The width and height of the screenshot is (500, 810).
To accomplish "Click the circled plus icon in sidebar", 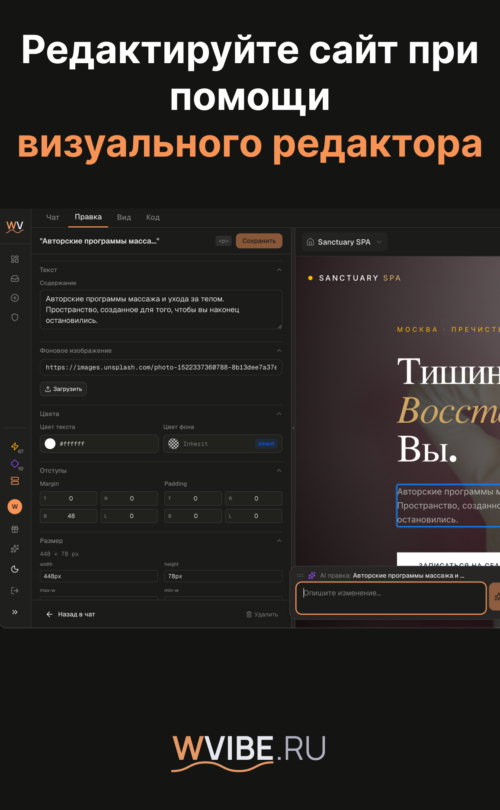I will pyautogui.click(x=14, y=298).
